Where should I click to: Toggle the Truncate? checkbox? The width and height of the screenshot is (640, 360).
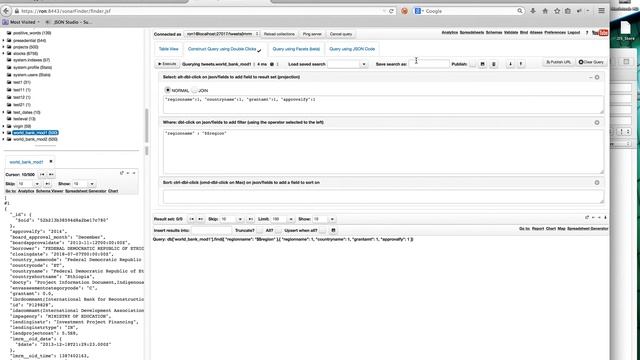pos(260,231)
